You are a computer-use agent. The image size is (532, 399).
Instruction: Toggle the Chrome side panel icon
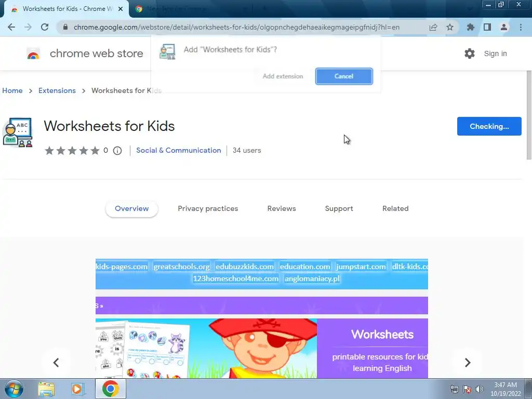tap(487, 27)
